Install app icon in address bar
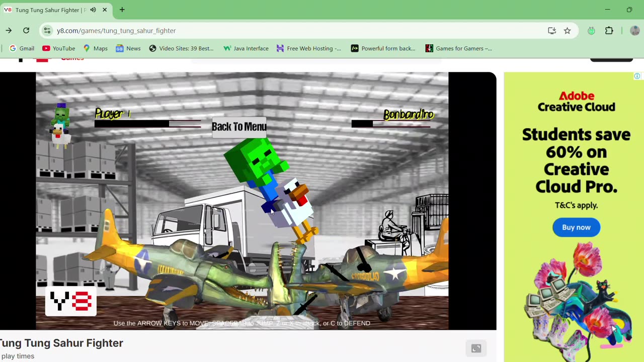 tap(552, 31)
